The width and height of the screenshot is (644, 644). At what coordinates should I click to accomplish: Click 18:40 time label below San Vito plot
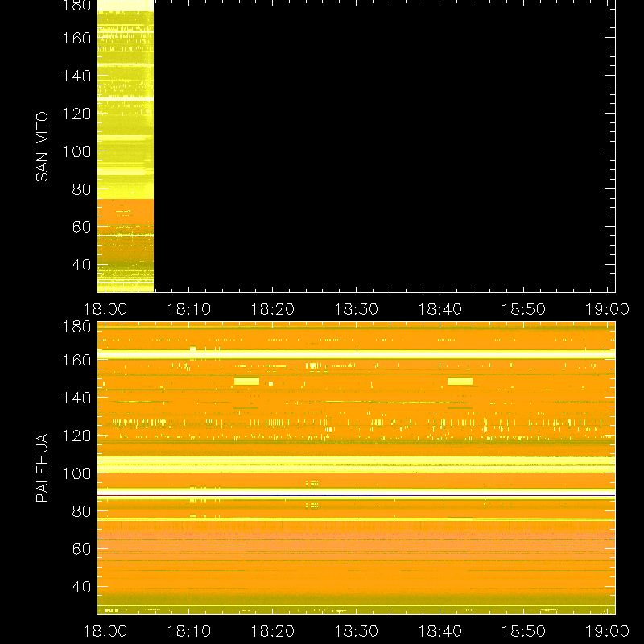tap(440, 309)
